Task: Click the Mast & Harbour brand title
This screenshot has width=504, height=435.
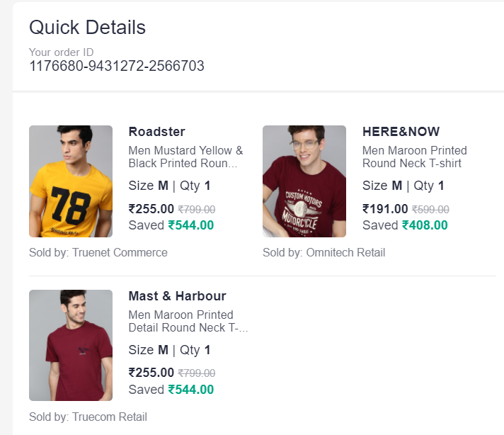Action: tap(177, 296)
